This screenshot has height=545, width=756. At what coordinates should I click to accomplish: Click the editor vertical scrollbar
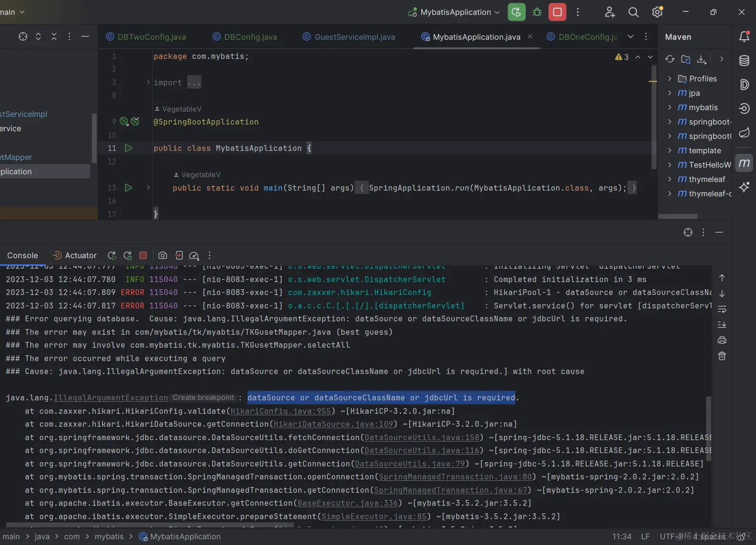[x=654, y=117]
